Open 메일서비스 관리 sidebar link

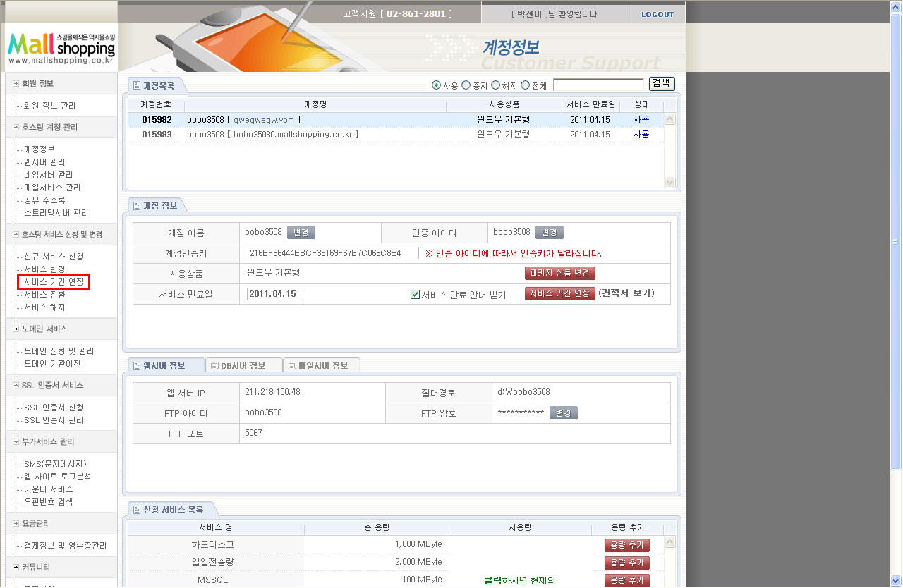[52, 188]
